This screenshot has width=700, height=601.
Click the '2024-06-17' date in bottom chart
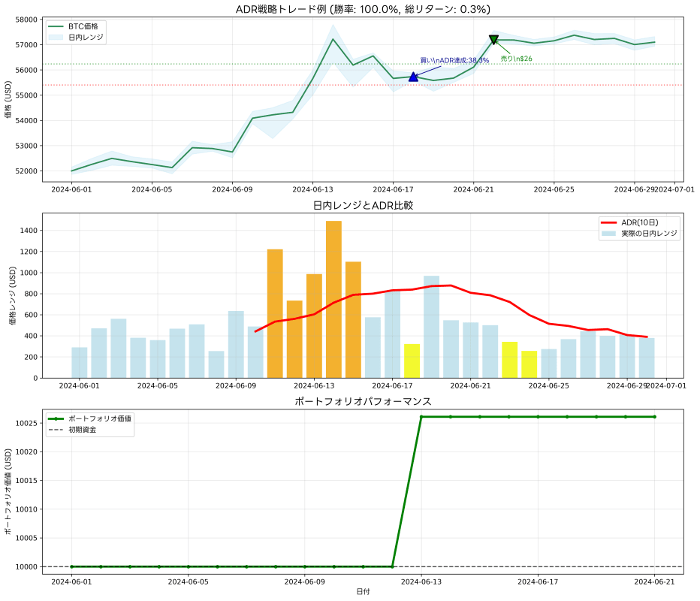tap(538, 581)
